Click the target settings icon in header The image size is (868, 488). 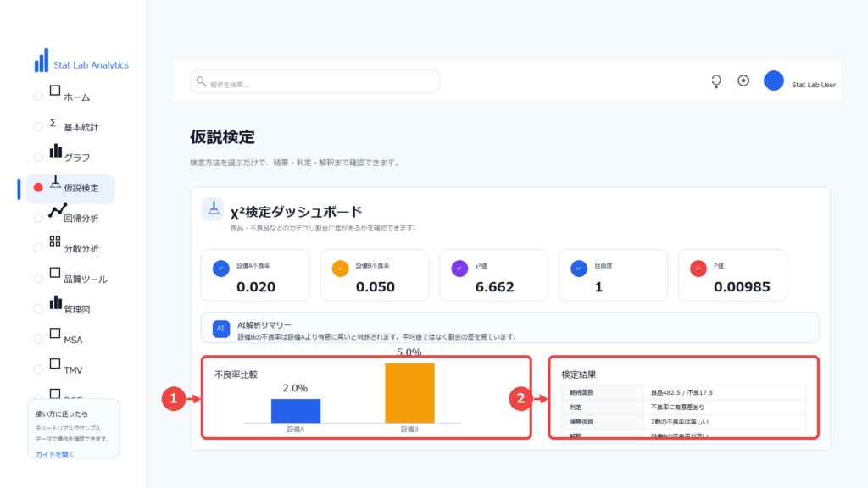point(743,80)
